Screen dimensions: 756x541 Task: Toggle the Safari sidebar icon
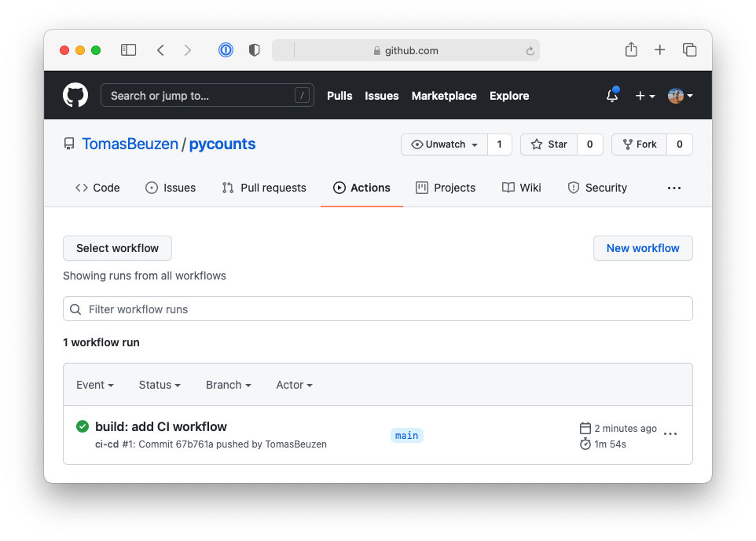tap(128, 50)
